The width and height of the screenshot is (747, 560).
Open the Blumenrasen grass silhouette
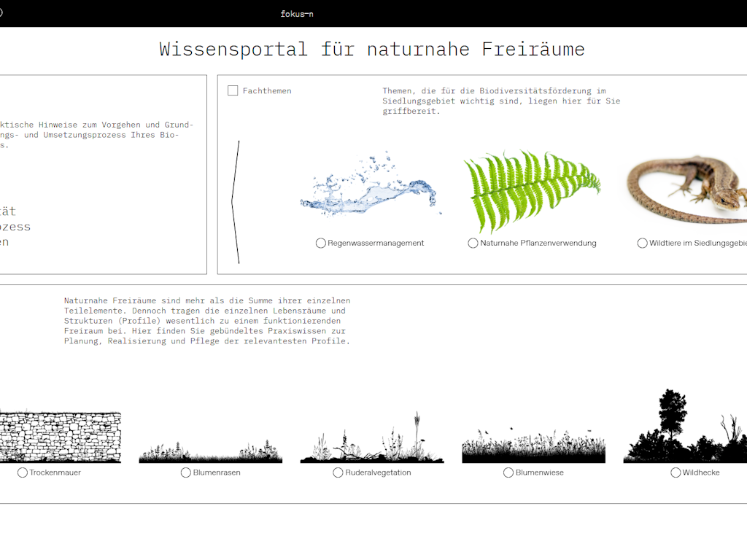tap(211, 451)
